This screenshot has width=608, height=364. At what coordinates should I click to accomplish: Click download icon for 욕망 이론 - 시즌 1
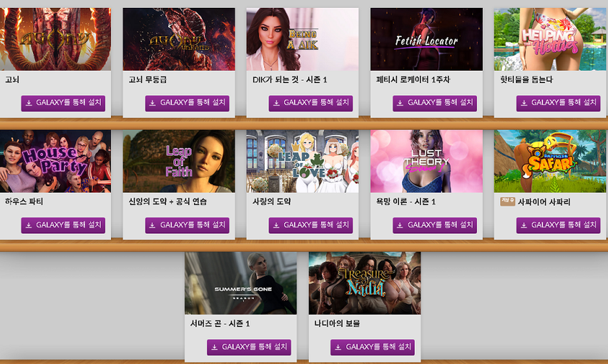pyautogui.click(x=400, y=225)
